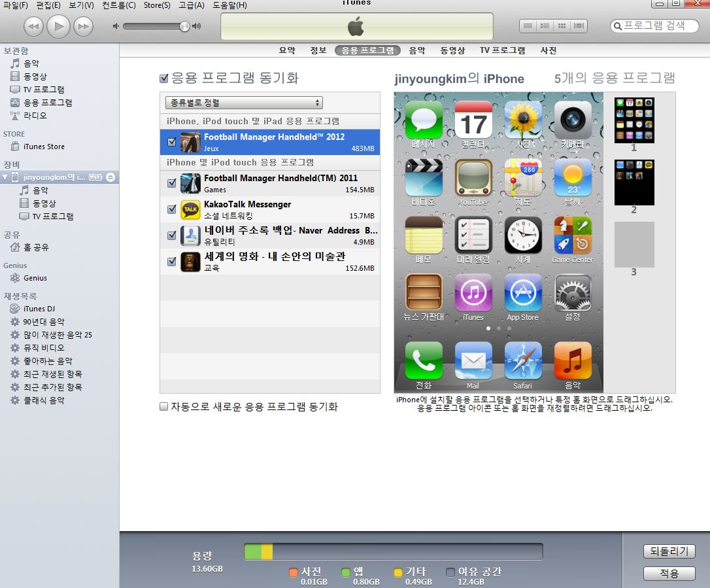This screenshot has height=588, width=710.
Task: Enable 자동으로 새로운 응용 프로그램 동기화 checkbox
Action: point(164,406)
